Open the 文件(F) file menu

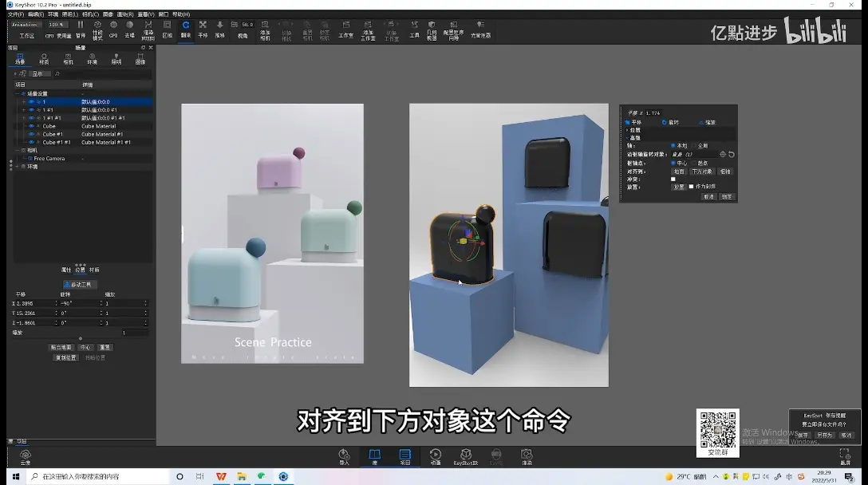click(15, 14)
